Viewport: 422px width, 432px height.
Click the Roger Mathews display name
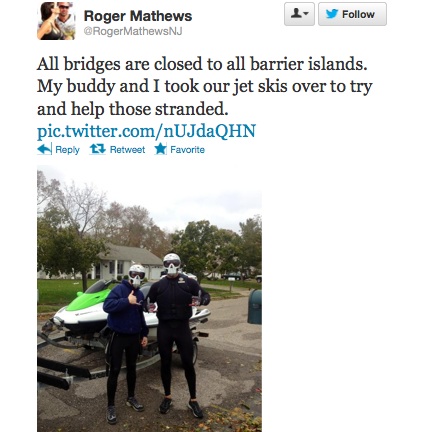[x=138, y=16]
